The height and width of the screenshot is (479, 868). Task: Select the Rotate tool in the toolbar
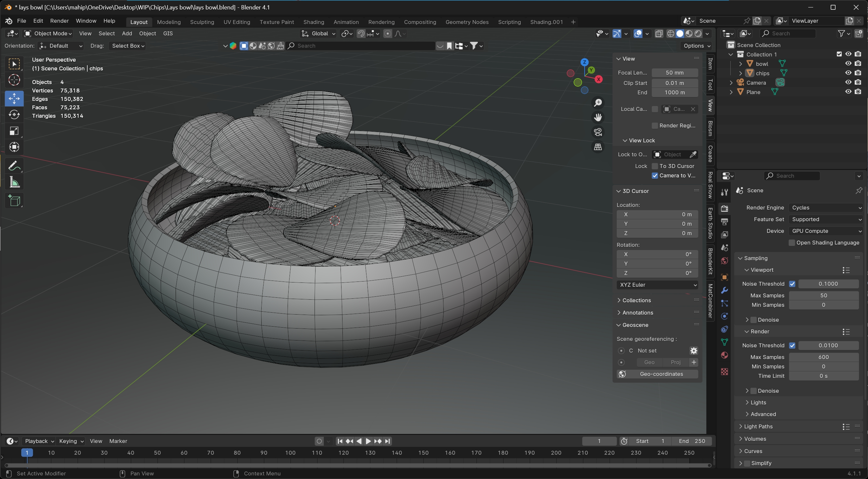14,114
